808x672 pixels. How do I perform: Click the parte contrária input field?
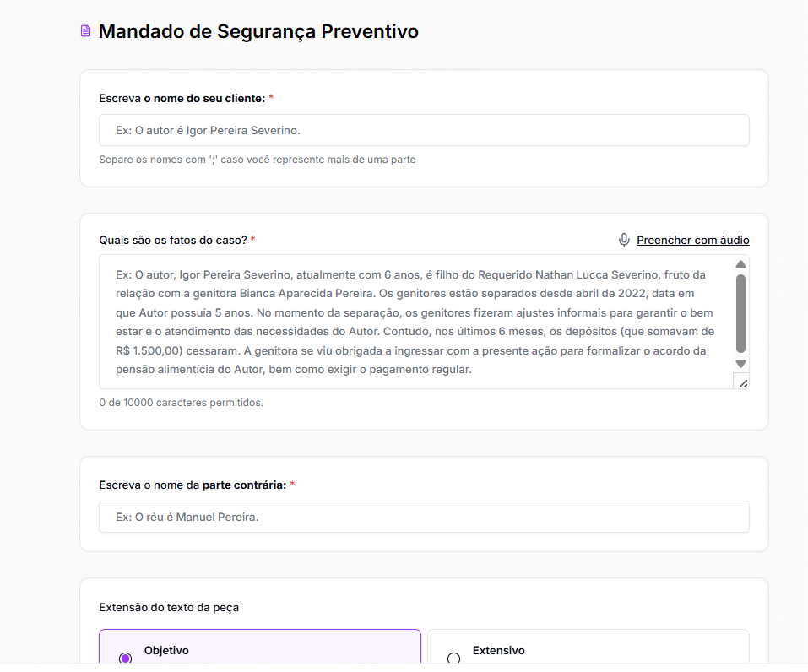click(x=422, y=517)
